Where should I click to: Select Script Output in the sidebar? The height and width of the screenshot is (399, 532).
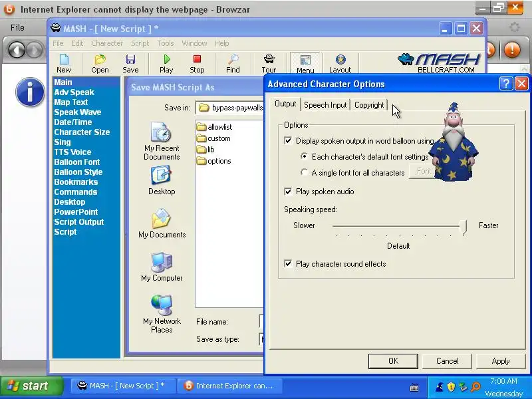(x=78, y=222)
